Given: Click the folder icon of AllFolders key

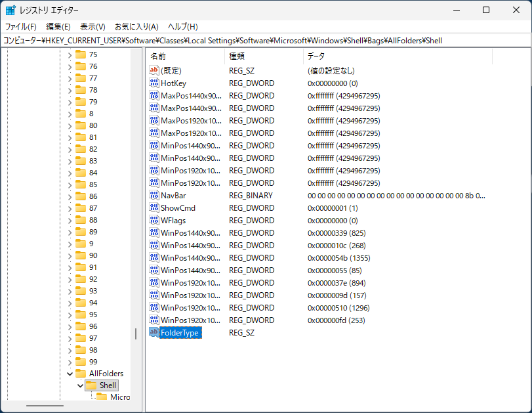Looking at the screenshot, I should pyautogui.click(x=81, y=374).
